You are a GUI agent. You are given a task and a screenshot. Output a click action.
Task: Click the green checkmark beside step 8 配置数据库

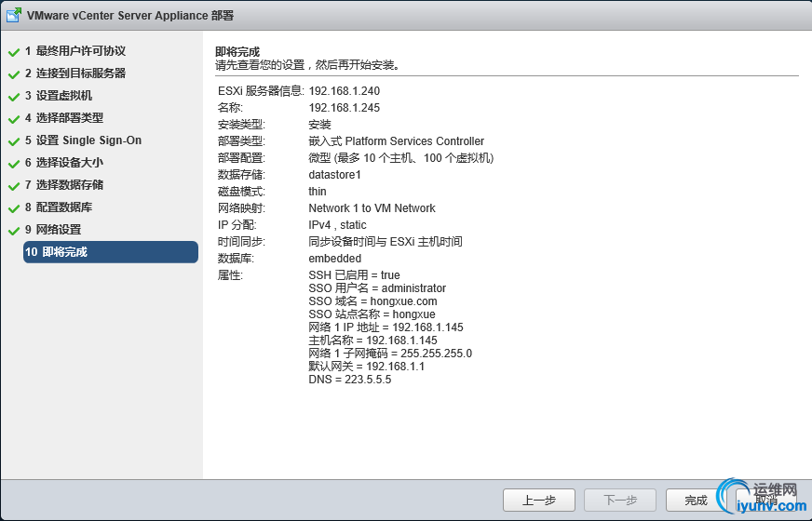click(14, 209)
